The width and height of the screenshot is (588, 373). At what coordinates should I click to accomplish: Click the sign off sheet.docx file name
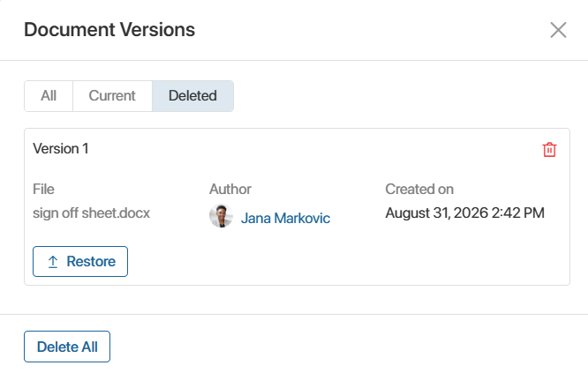click(91, 213)
